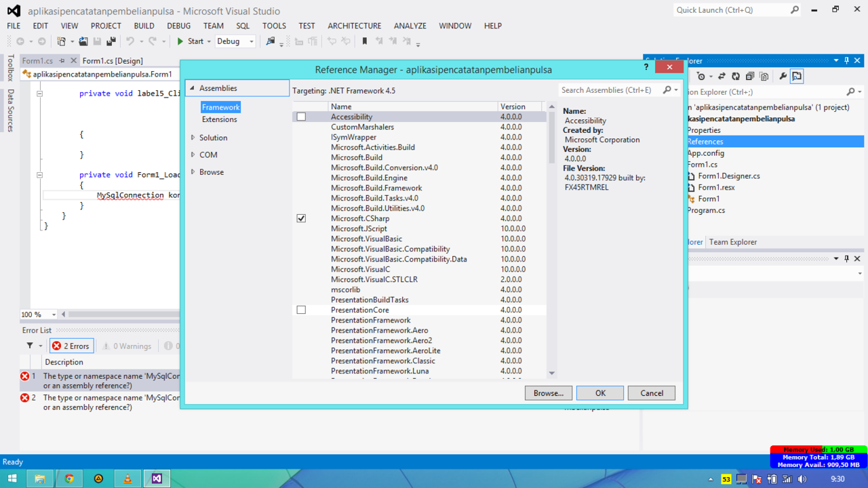Click the Find in Files toolbar icon

click(271, 41)
